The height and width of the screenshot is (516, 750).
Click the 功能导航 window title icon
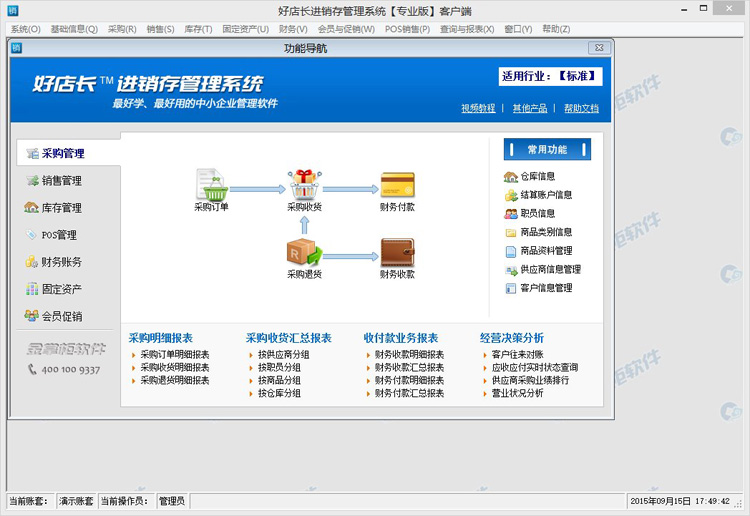[x=17, y=48]
